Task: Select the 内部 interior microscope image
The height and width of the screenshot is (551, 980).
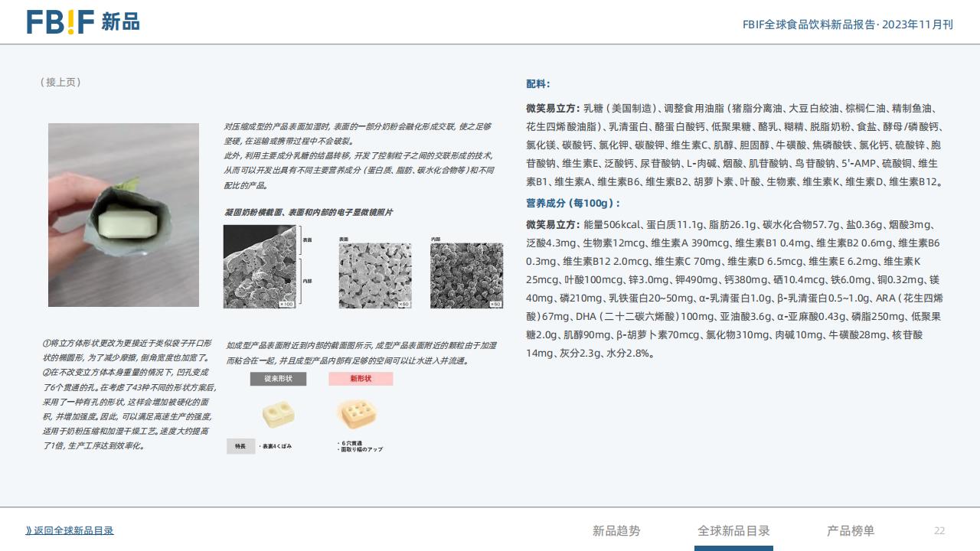Action: (x=466, y=275)
